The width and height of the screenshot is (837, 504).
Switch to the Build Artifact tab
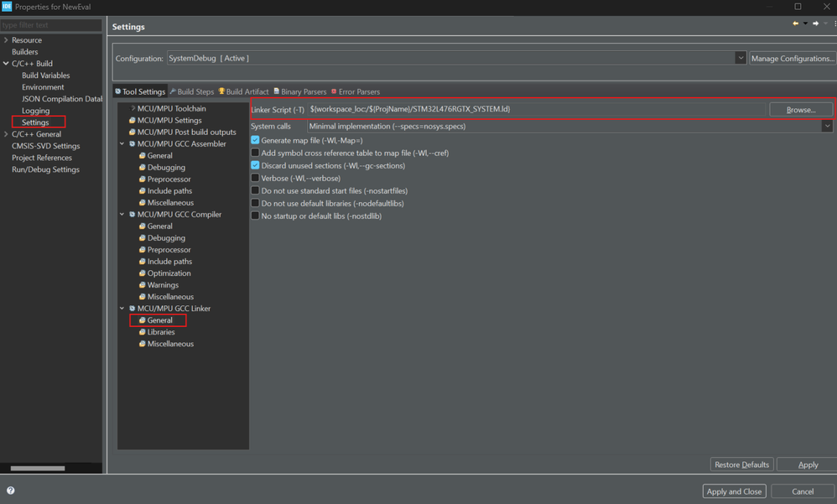pos(243,91)
